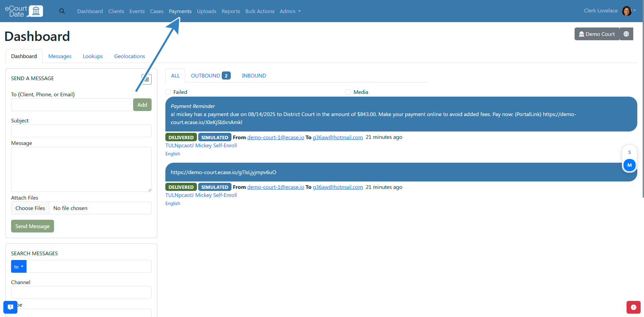
Task: Focus the search messages text field
Action: tap(89, 267)
